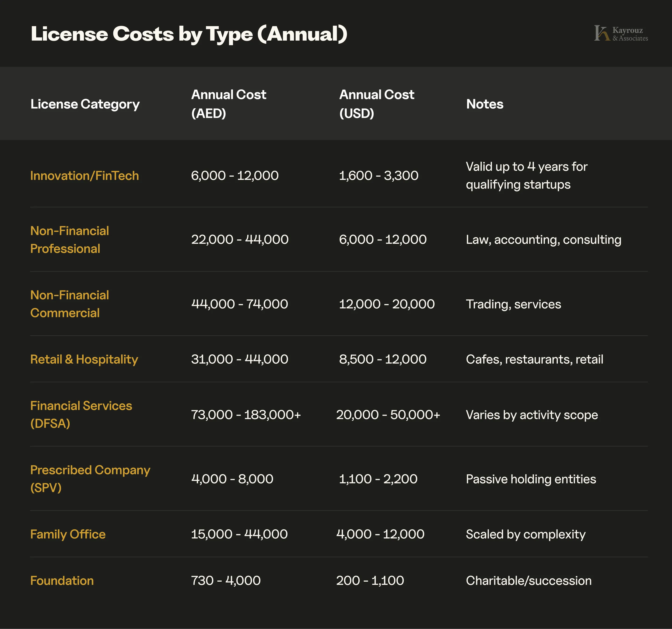Select the Passive holding entities note
This screenshot has height=629, width=672.
coord(531,479)
